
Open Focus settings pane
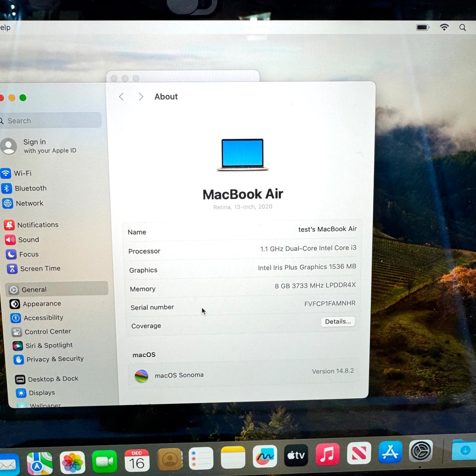(29, 254)
